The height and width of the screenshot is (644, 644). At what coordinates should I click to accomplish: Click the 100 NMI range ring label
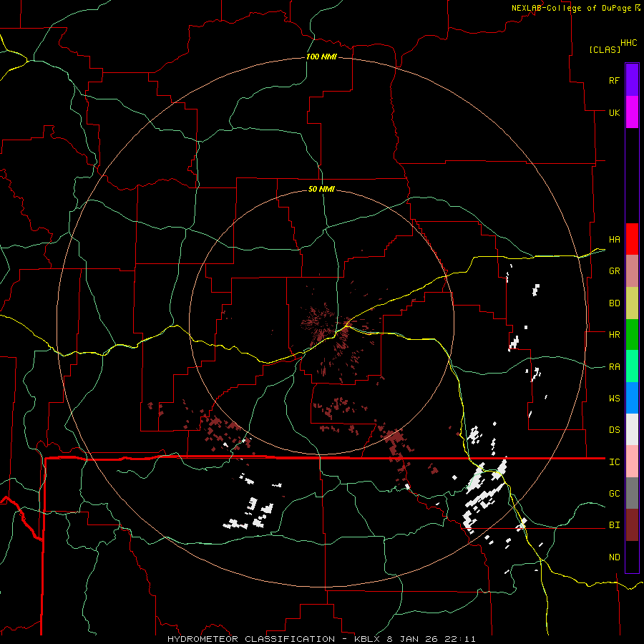coord(321,57)
